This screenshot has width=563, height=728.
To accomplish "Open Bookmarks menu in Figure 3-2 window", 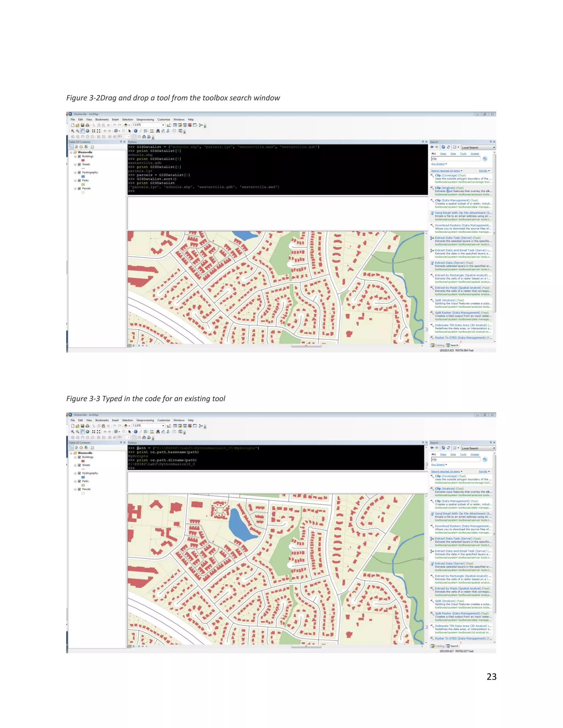I will pyautogui.click(x=102, y=120).
